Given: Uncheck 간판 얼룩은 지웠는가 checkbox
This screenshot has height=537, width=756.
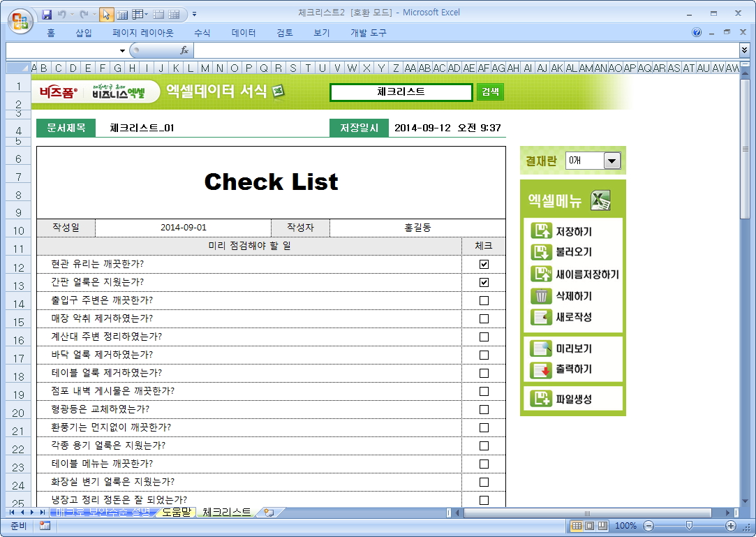Looking at the screenshot, I should point(484,282).
